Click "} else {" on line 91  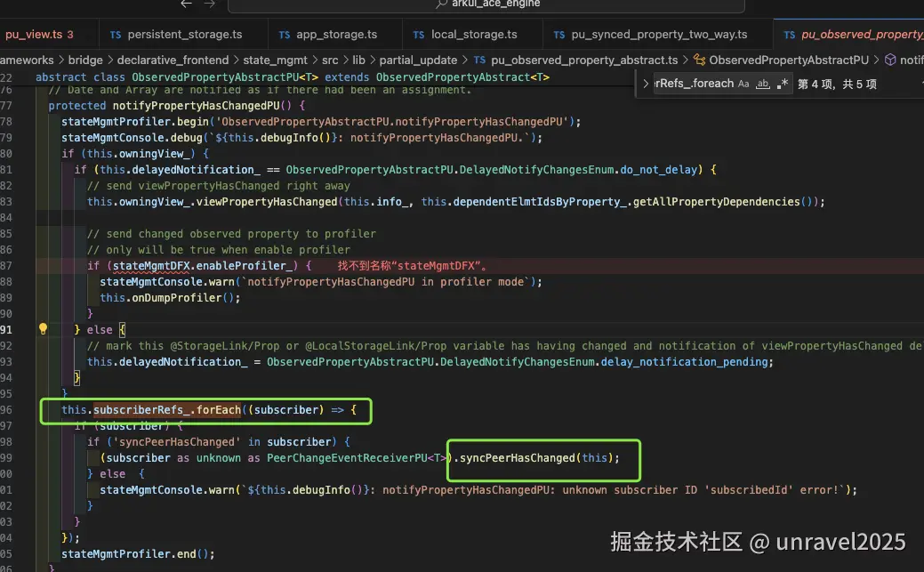tap(100, 330)
